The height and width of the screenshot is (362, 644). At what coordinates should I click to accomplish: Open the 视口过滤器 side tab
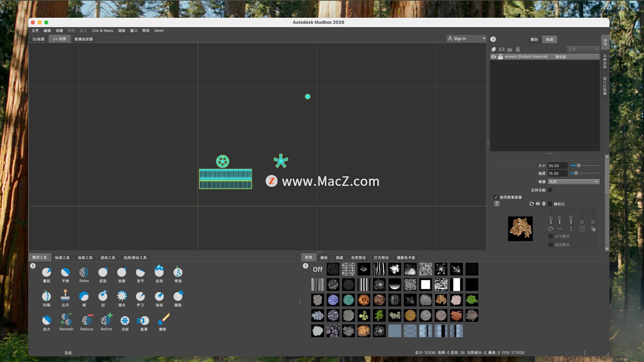(x=605, y=86)
